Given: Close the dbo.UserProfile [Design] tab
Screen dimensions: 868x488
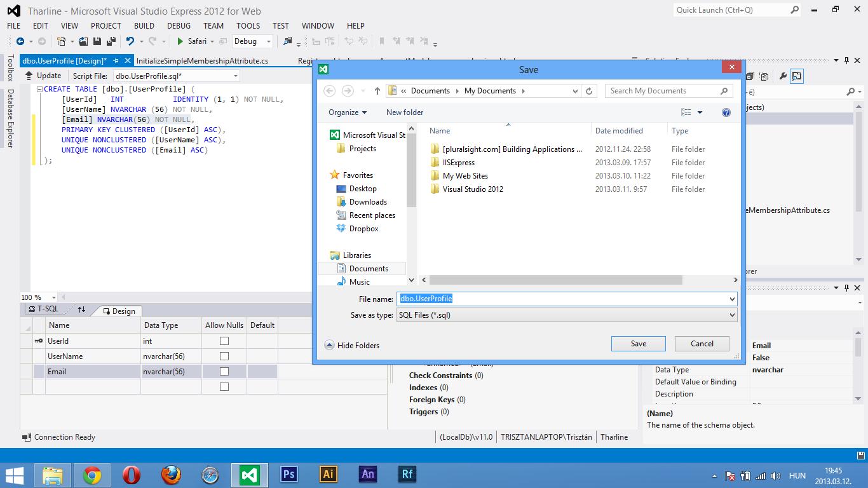Looking at the screenshot, I should 126,61.
